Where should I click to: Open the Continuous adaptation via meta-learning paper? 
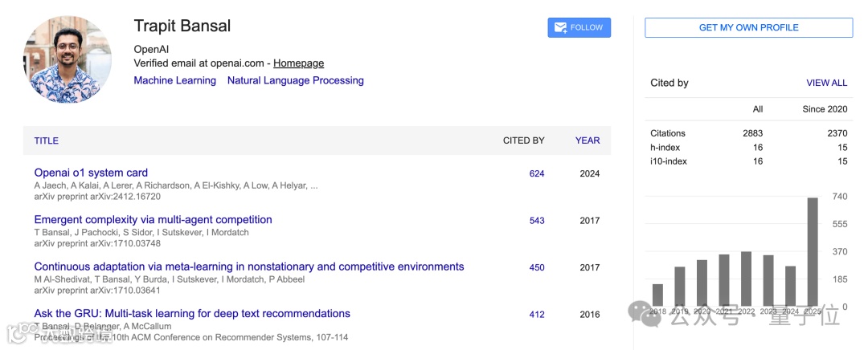(248, 267)
